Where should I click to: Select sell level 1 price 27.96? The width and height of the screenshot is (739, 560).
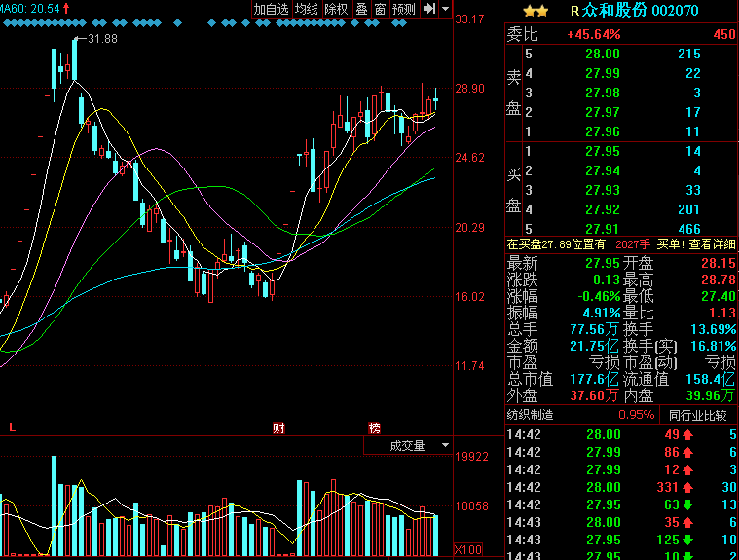603,131
